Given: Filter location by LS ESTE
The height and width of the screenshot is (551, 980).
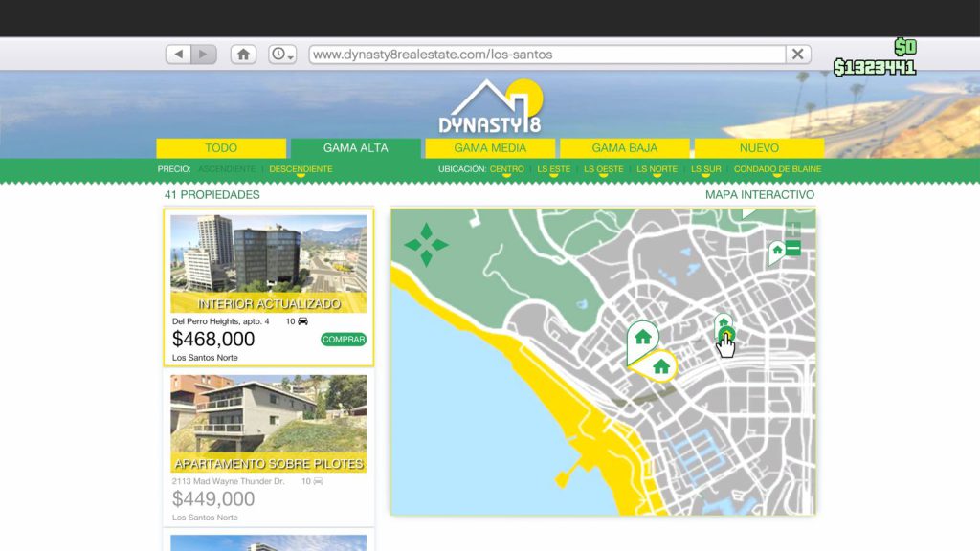Looking at the screenshot, I should coord(554,169).
